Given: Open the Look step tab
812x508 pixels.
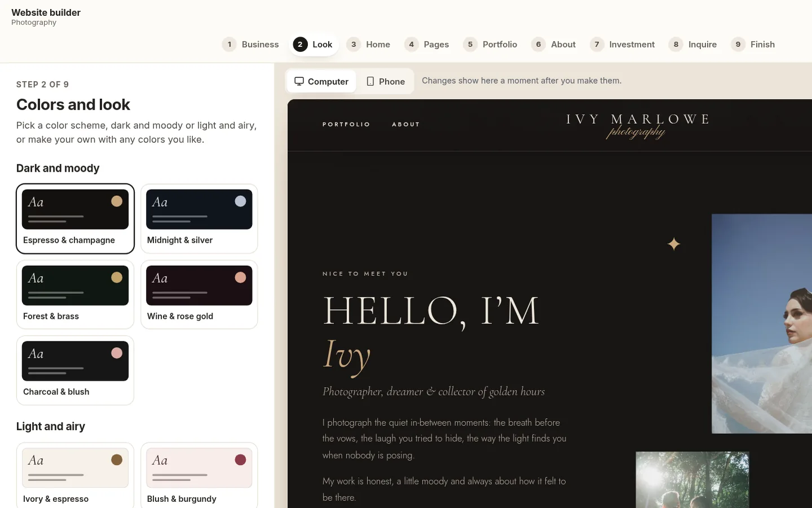Looking at the screenshot, I should coord(314,44).
